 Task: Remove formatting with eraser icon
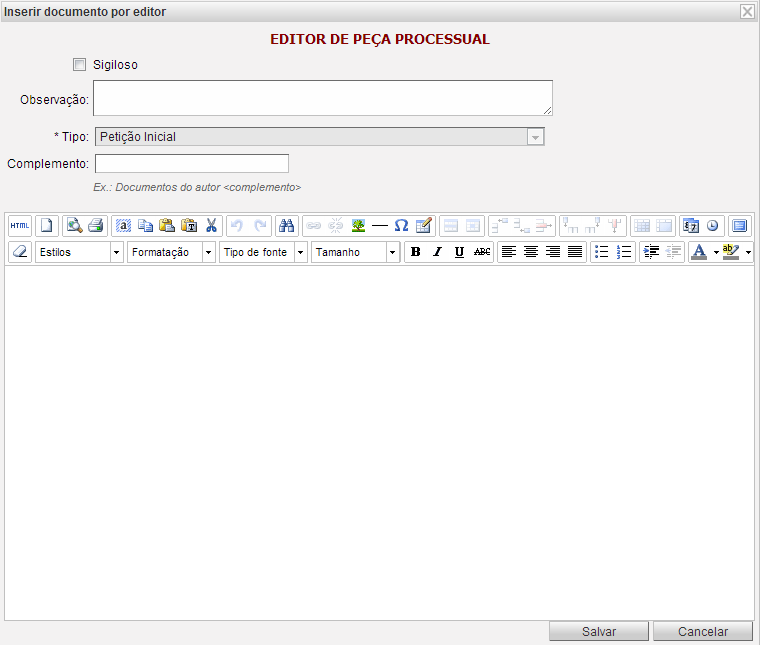(20, 252)
